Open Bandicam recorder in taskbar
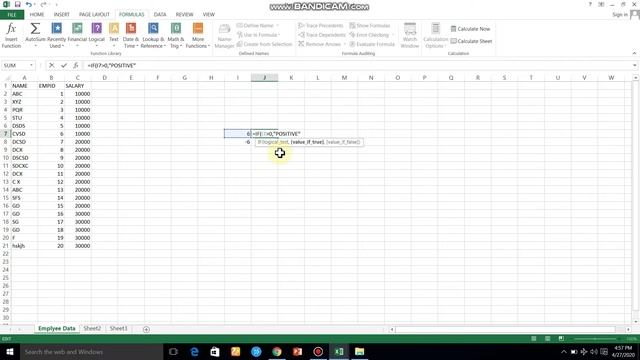The height and width of the screenshot is (360, 640). [318, 352]
